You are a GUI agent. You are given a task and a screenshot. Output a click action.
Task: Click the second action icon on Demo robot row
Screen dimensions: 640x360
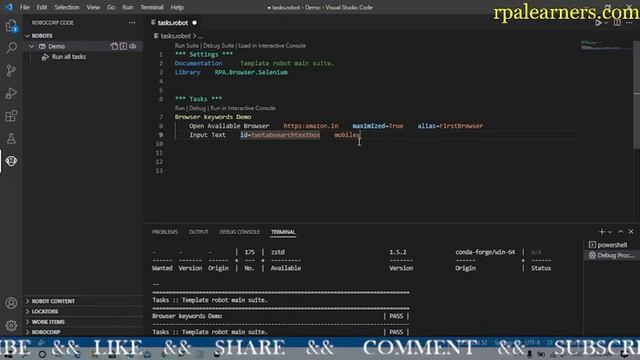coord(123,46)
